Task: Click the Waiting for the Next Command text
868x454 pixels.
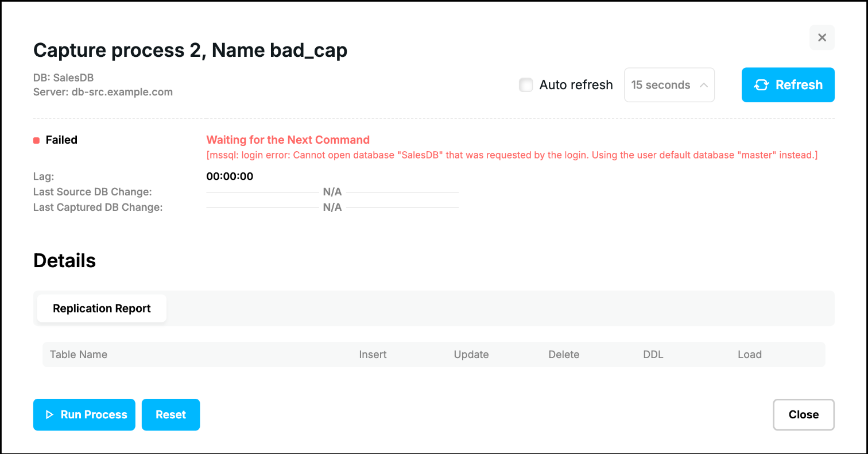Action: pyautogui.click(x=288, y=140)
